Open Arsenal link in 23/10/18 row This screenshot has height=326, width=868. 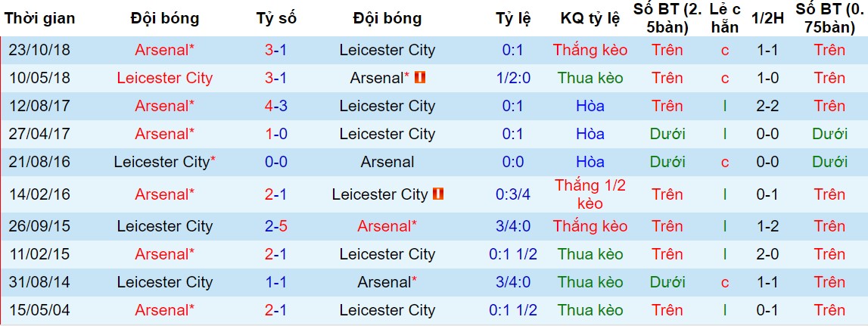(164, 50)
